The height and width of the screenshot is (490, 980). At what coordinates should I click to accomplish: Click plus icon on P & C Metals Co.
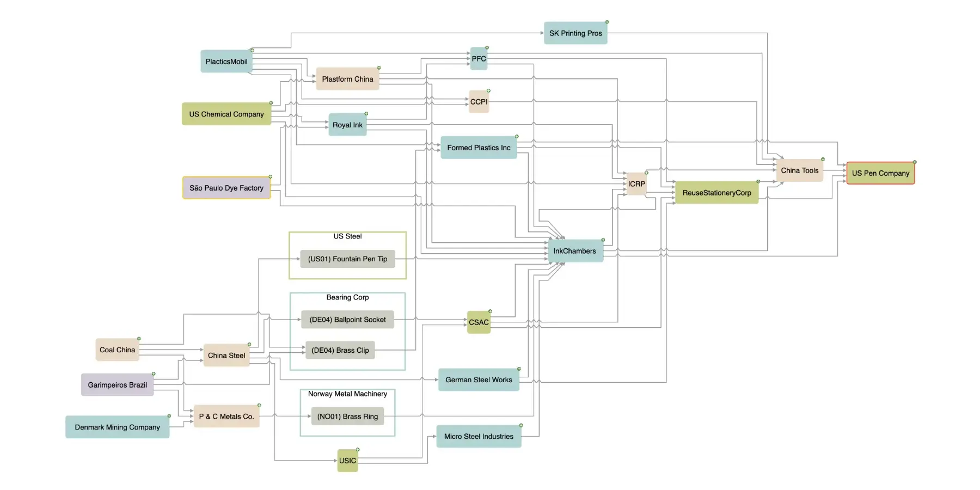click(259, 406)
